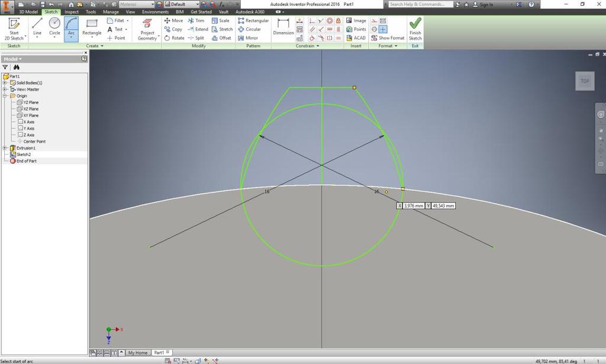Open the Material combo box

pos(136,4)
